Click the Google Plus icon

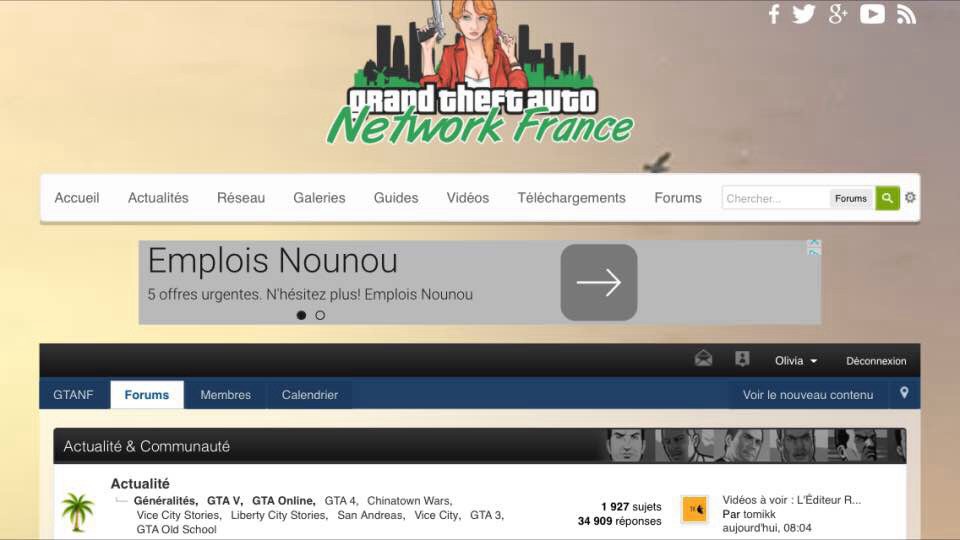point(838,14)
